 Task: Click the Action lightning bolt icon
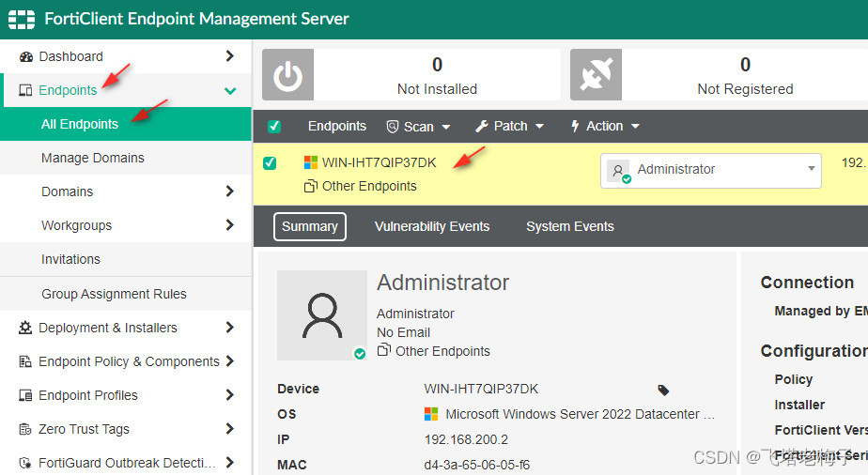pyautogui.click(x=575, y=127)
